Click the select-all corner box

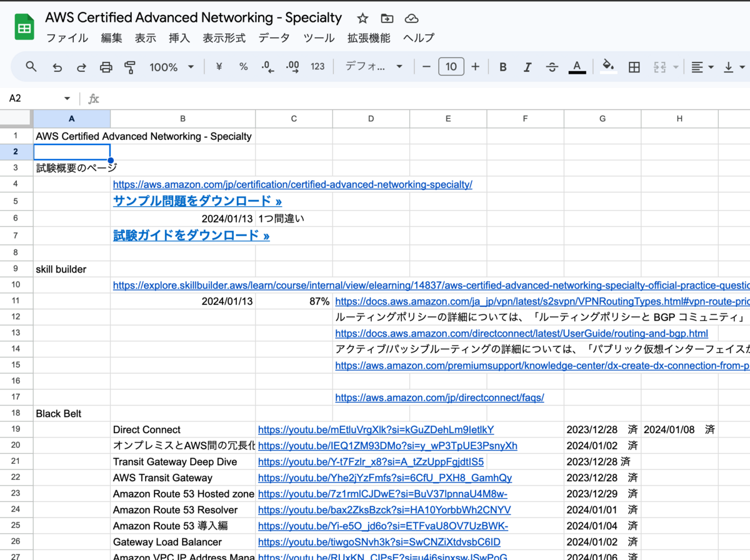pyautogui.click(x=16, y=119)
